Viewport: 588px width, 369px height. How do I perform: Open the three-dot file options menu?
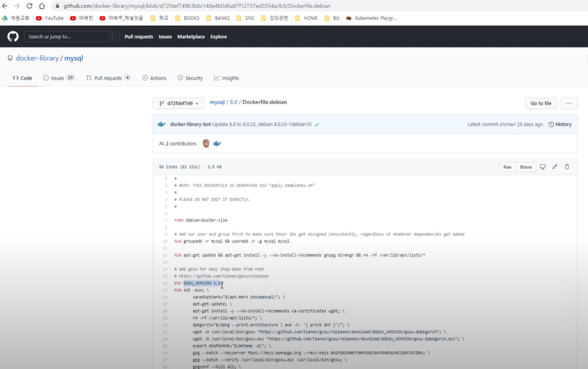(x=569, y=103)
